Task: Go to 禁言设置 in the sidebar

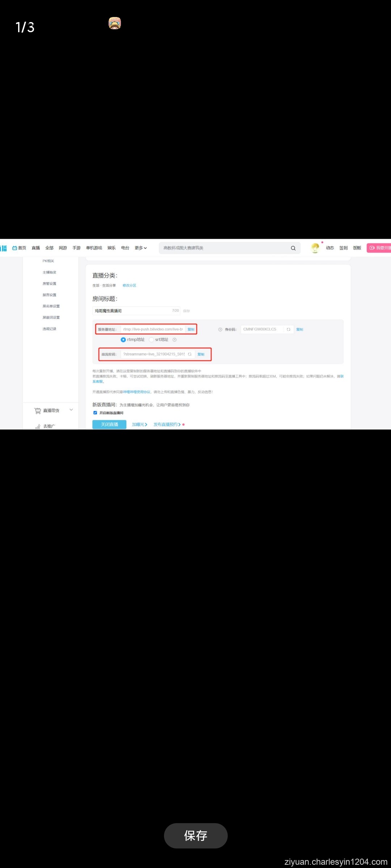Action: 49,295
